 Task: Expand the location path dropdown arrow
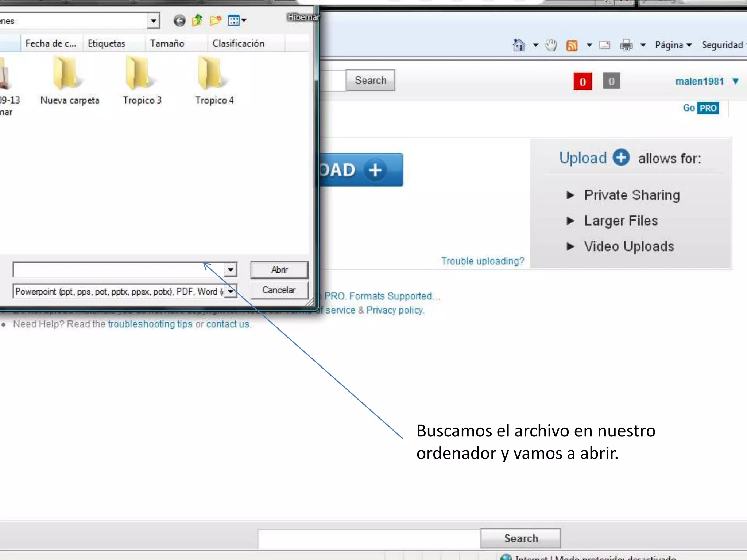pyautogui.click(x=154, y=21)
